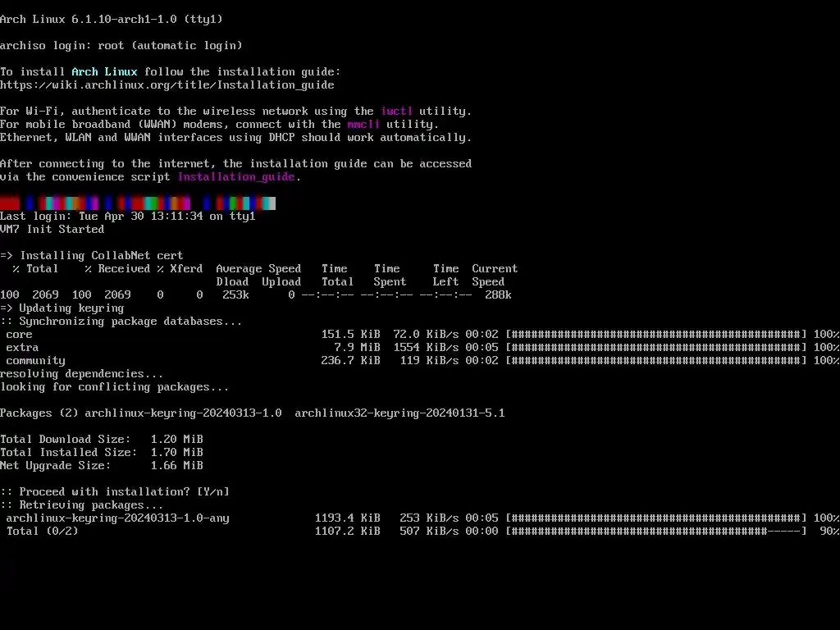840x630 pixels.
Task: Click the '=> Updating keyring' line
Action: pyautogui.click(x=62, y=308)
